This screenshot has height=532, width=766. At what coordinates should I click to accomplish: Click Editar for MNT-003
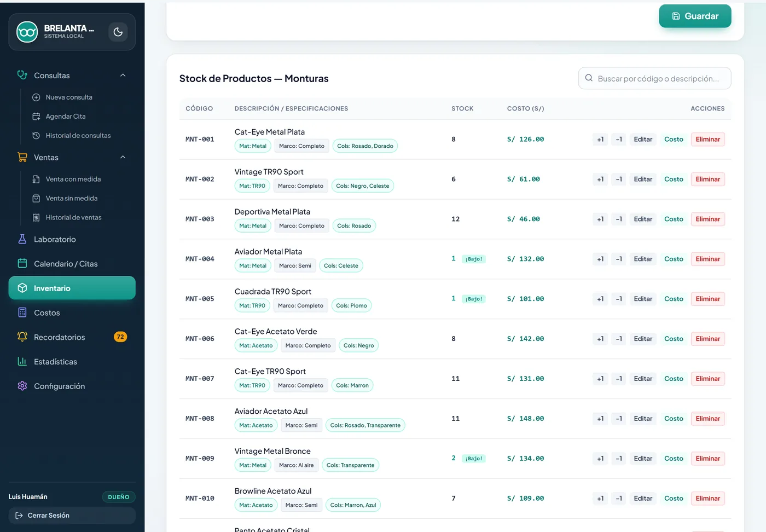(x=643, y=219)
